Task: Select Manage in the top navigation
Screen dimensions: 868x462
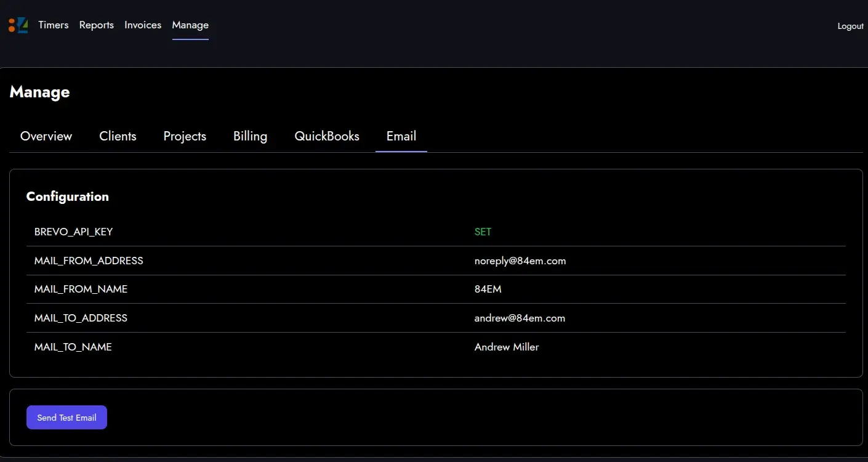Action: [x=190, y=25]
